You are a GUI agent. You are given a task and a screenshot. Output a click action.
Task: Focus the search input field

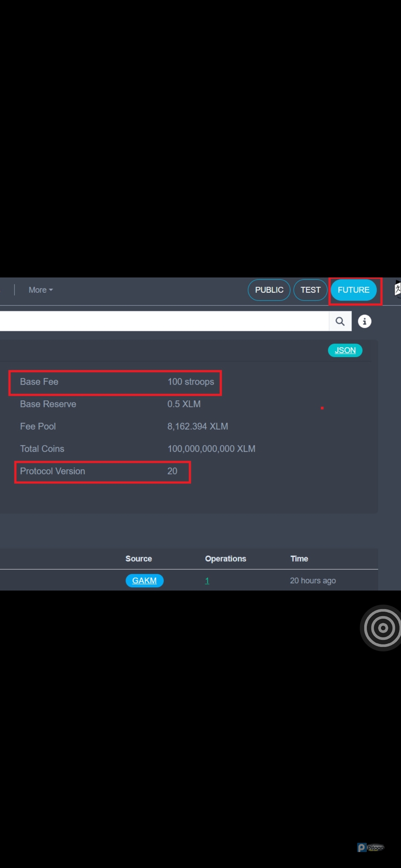coord(163,321)
